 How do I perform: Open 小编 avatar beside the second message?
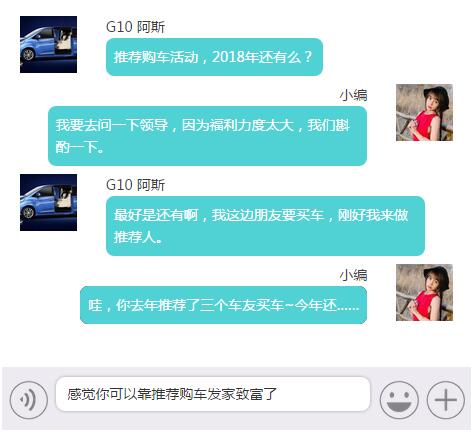point(424,112)
